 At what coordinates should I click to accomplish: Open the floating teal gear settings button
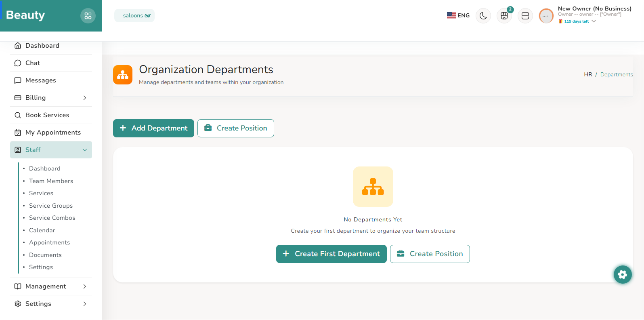coord(623,274)
